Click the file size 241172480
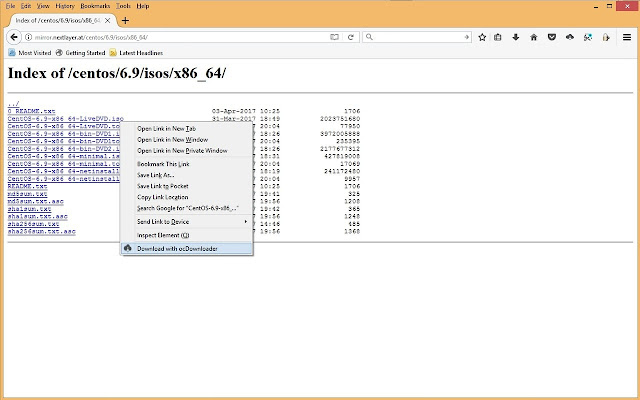 (342, 171)
